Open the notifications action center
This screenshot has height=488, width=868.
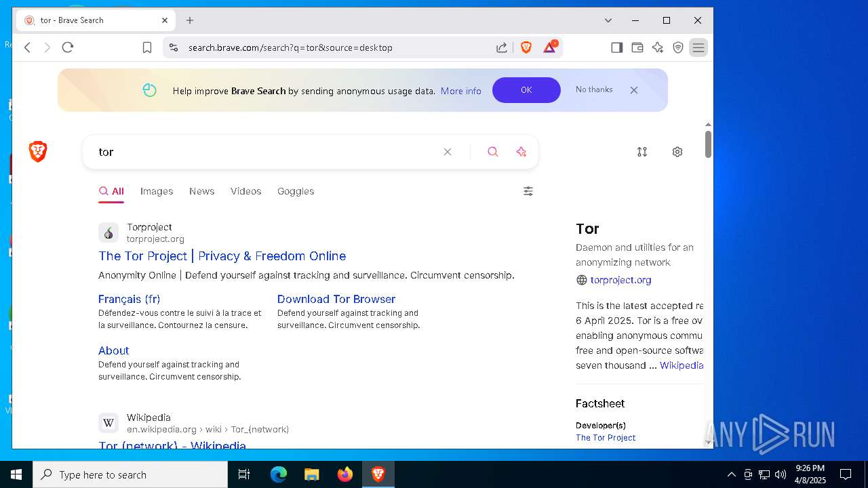pos(846,474)
